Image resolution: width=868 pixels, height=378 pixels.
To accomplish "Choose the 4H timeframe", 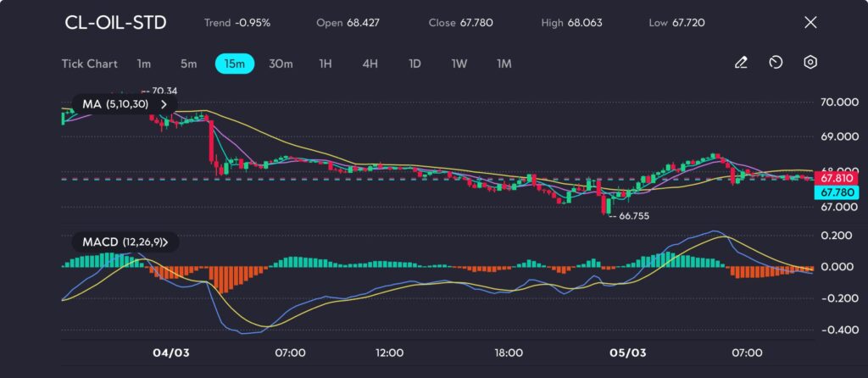I will point(370,64).
